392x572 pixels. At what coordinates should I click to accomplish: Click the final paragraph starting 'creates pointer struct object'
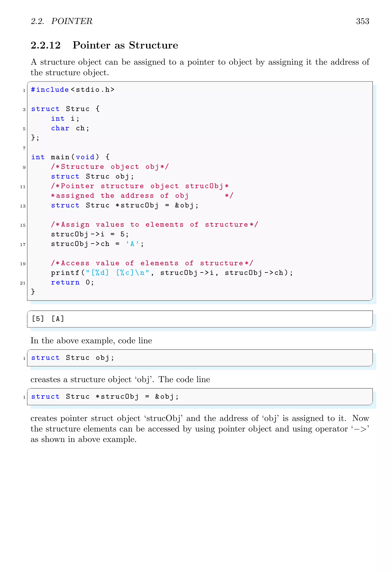(x=200, y=429)
